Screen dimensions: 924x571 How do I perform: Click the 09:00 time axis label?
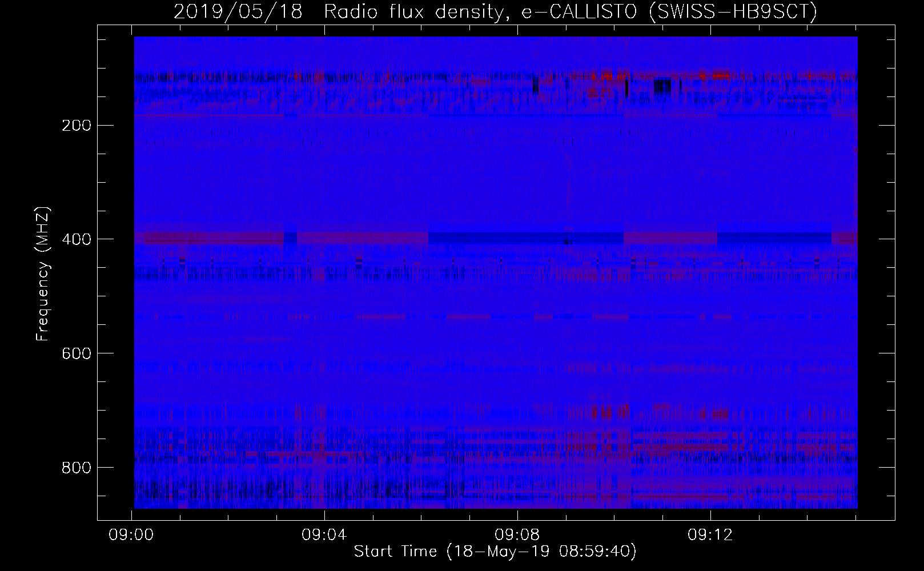[x=132, y=535]
